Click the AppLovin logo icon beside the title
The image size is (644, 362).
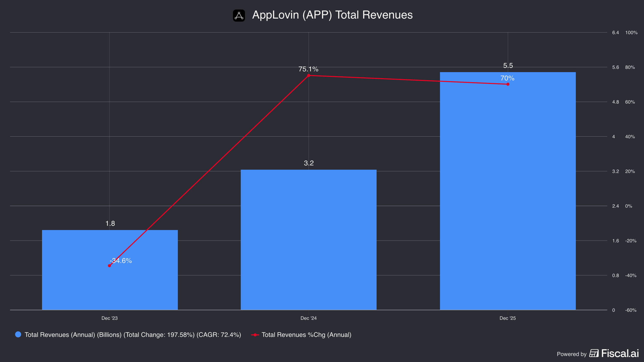239,15
